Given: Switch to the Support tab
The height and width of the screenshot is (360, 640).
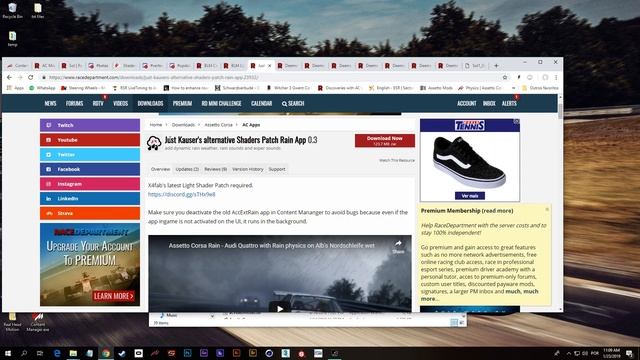Looking at the screenshot, I should [x=277, y=169].
